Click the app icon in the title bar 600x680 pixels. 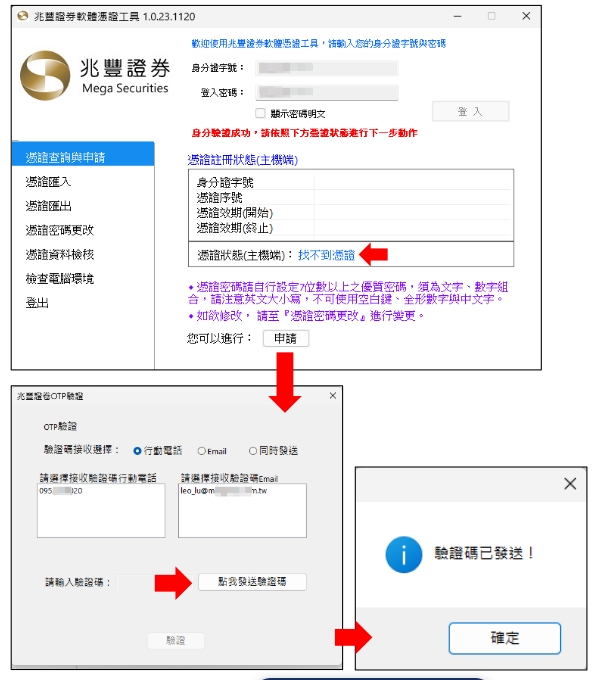22,16
